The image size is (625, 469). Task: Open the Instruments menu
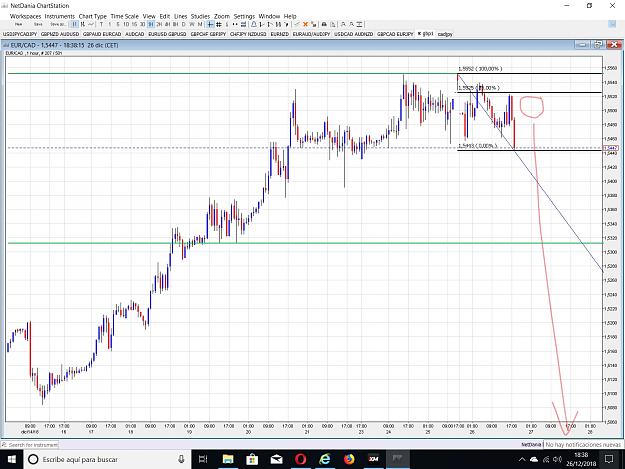(60, 16)
